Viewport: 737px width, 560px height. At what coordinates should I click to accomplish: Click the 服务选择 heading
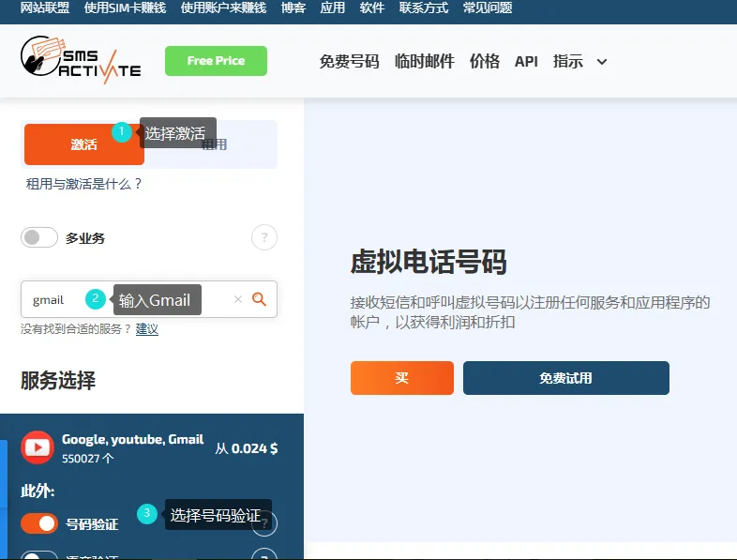[x=58, y=381]
